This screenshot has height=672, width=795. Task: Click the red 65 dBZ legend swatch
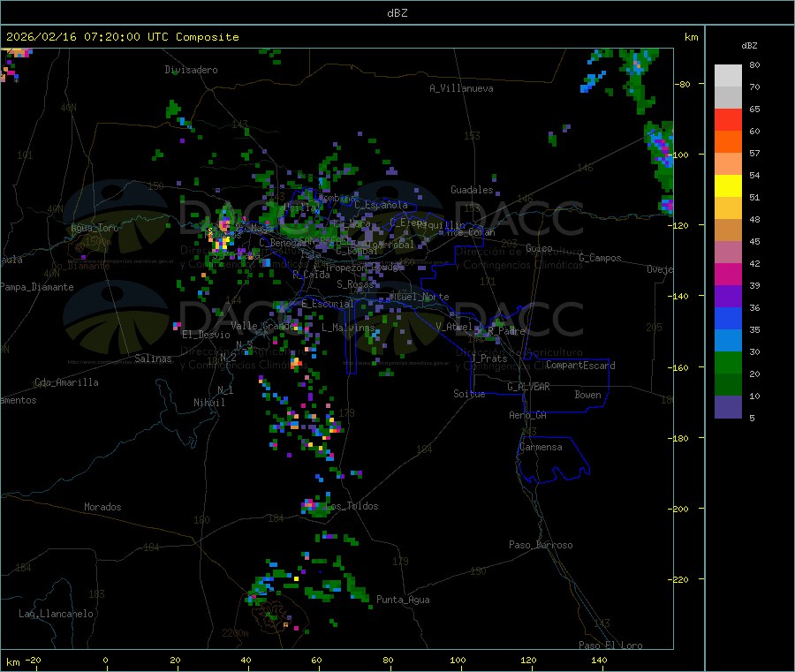point(728,119)
